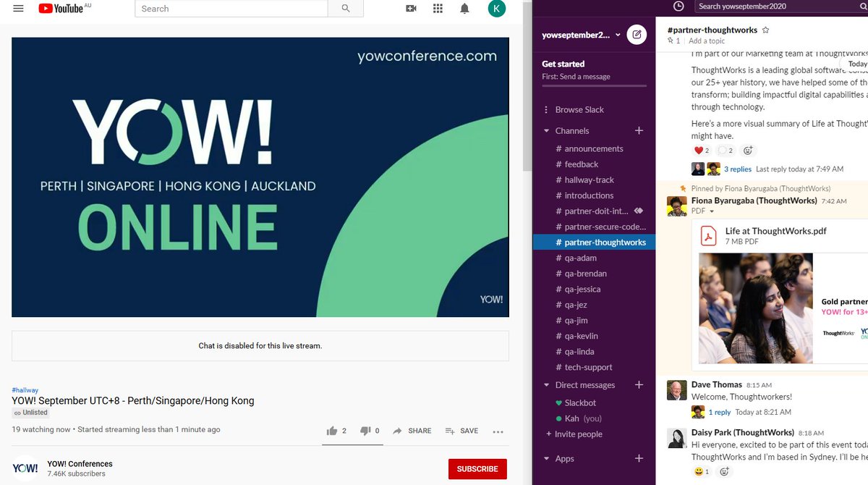This screenshot has height=485, width=868.
Task: Open the YOW! Conferences channel avatar
Action: coord(25,468)
